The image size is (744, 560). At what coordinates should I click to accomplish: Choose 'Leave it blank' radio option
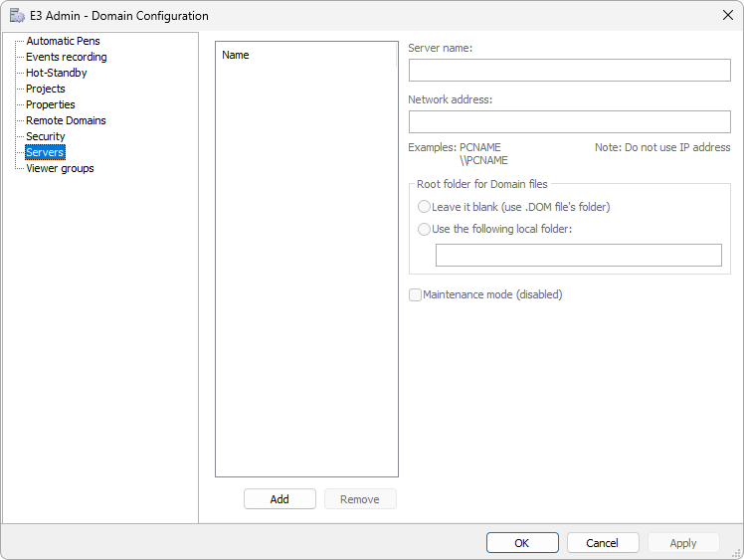[425, 207]
